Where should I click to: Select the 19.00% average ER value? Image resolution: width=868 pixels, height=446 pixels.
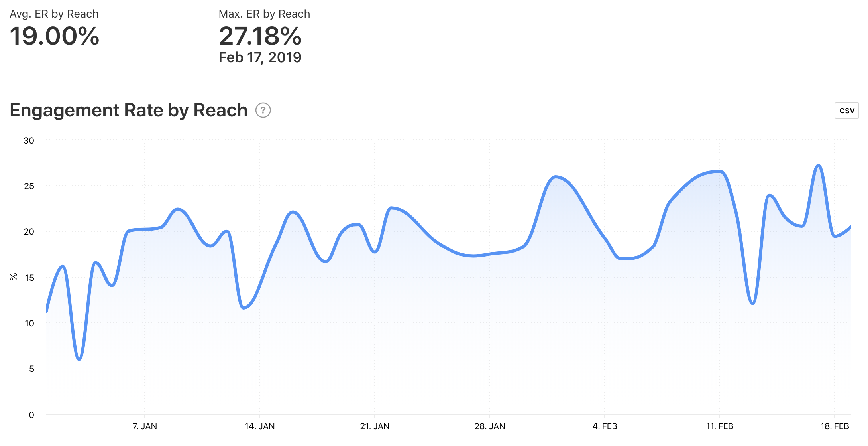(x=55, y=36)
